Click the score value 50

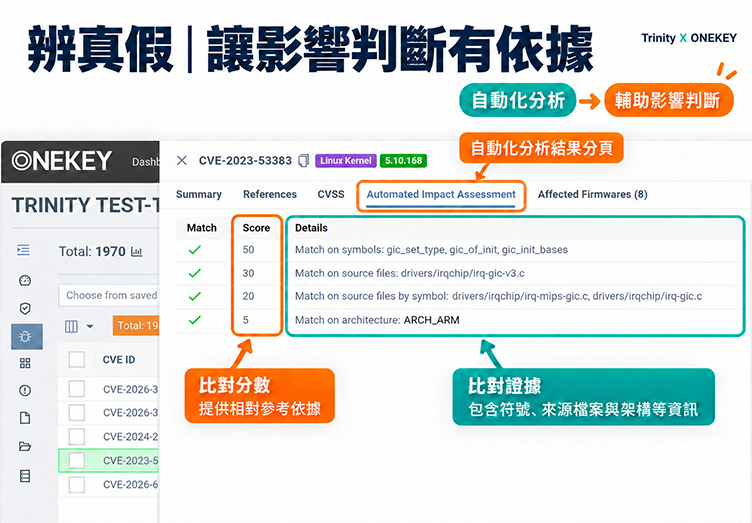(x=248, y=250)
